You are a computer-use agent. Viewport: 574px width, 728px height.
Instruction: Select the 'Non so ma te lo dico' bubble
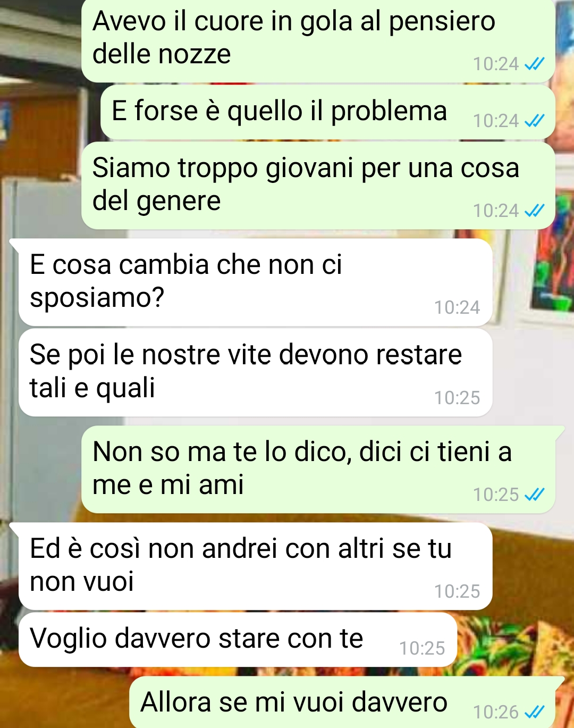click(x=318, y=469)
